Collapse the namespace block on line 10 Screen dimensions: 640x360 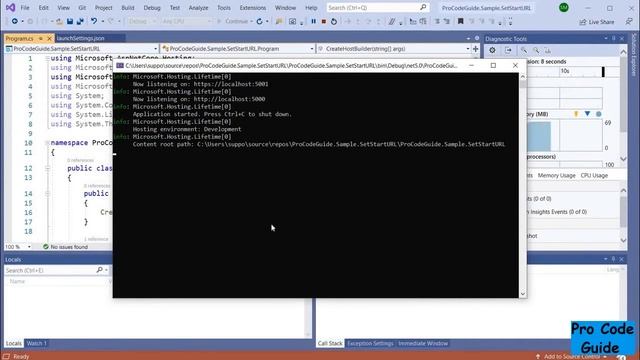coord(47,143)
